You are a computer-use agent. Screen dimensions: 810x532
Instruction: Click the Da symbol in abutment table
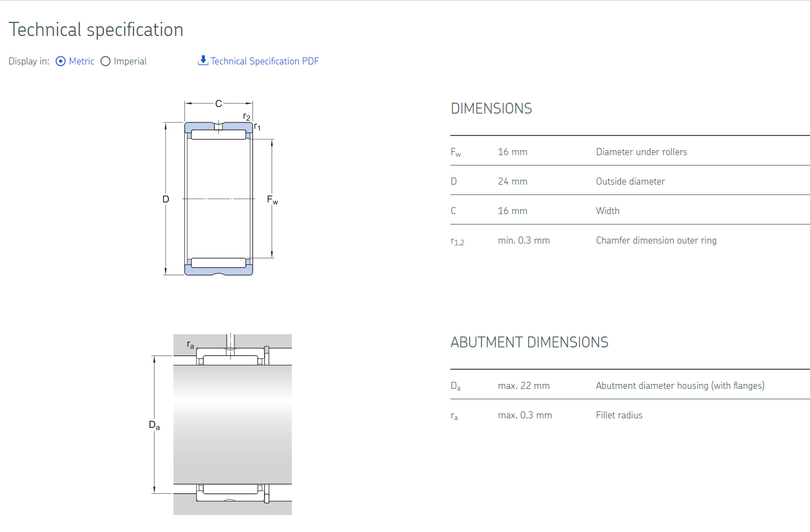tap(456, 386)
